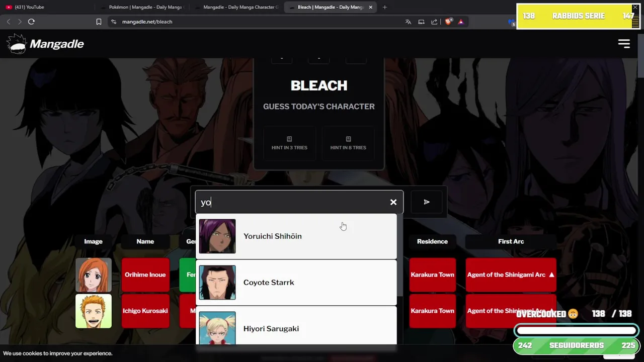
Task: Click the Image column header
Action: click(x=93, y=241)
